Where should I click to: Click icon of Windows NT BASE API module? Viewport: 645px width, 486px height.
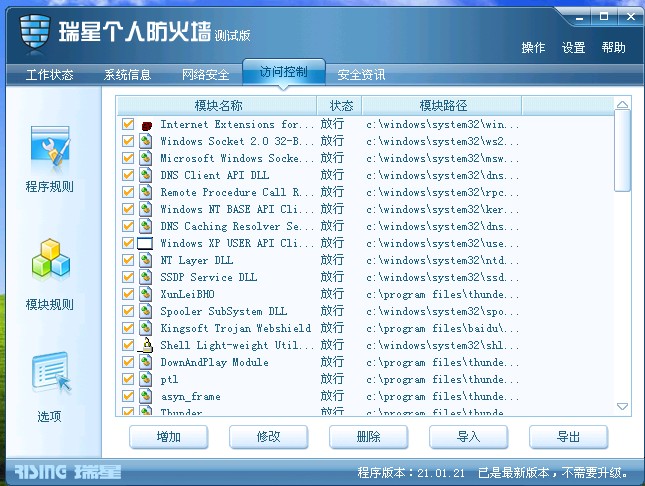[x=145, y=209]
